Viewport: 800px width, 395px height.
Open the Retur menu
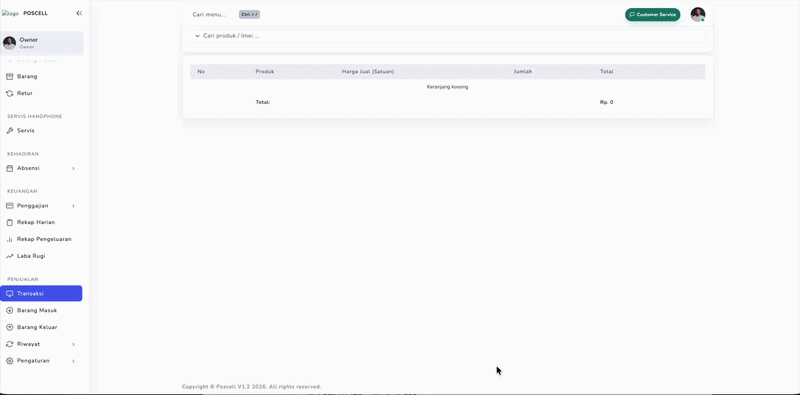[41, 93]
